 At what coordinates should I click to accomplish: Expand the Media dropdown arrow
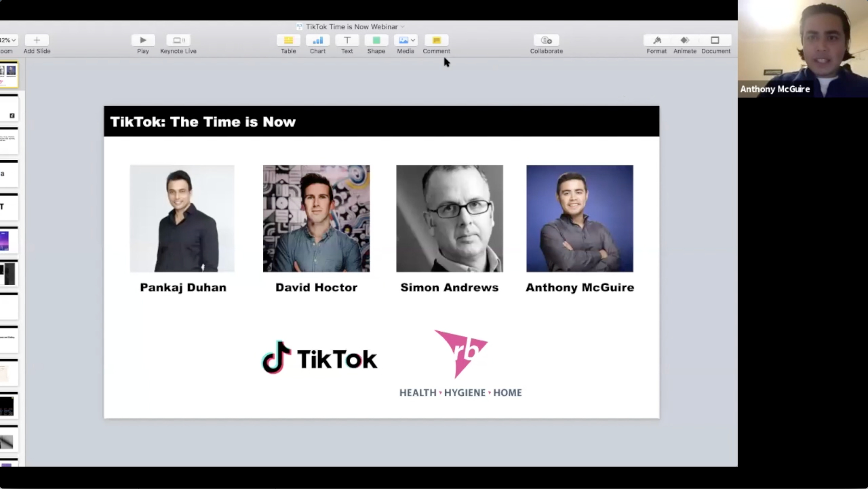[413, 40]
